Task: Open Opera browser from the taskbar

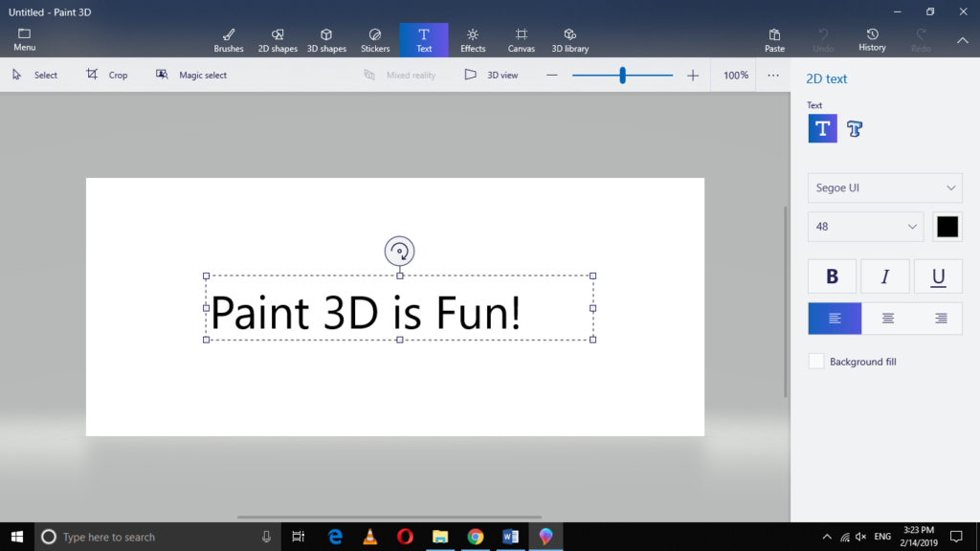Action: pyautogui.click(x=405, y=537)
